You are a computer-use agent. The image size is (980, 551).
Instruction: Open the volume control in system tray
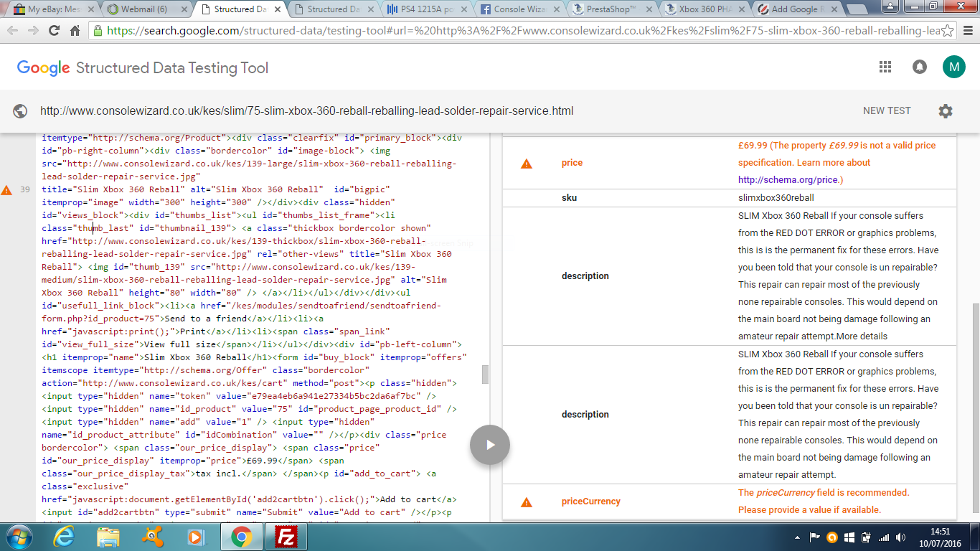click(901, 537)
